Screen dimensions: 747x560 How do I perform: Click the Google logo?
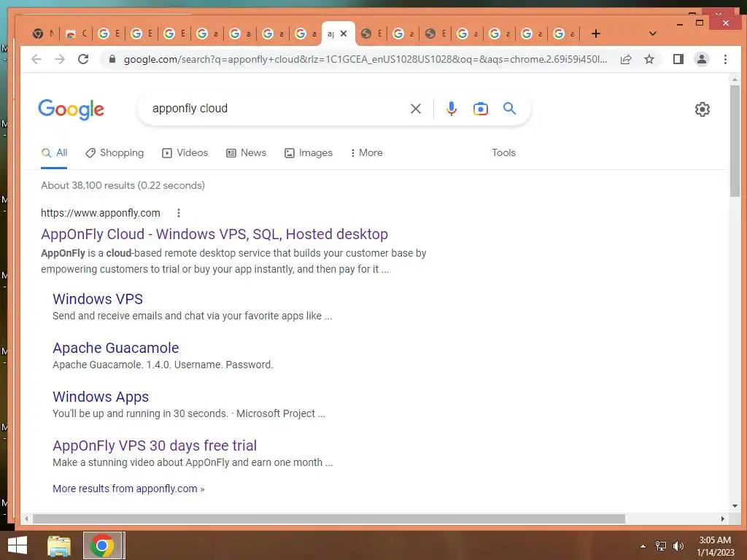(71, 109)
